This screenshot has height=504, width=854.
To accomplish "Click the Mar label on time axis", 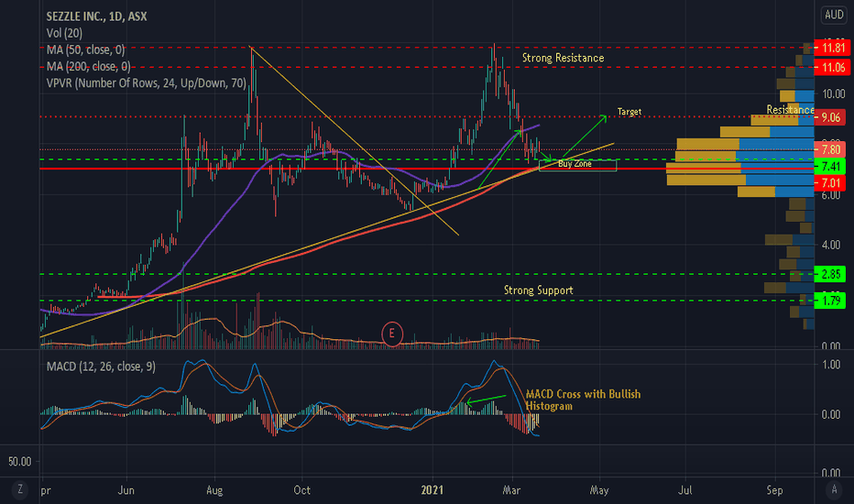I will click(511, 490).
